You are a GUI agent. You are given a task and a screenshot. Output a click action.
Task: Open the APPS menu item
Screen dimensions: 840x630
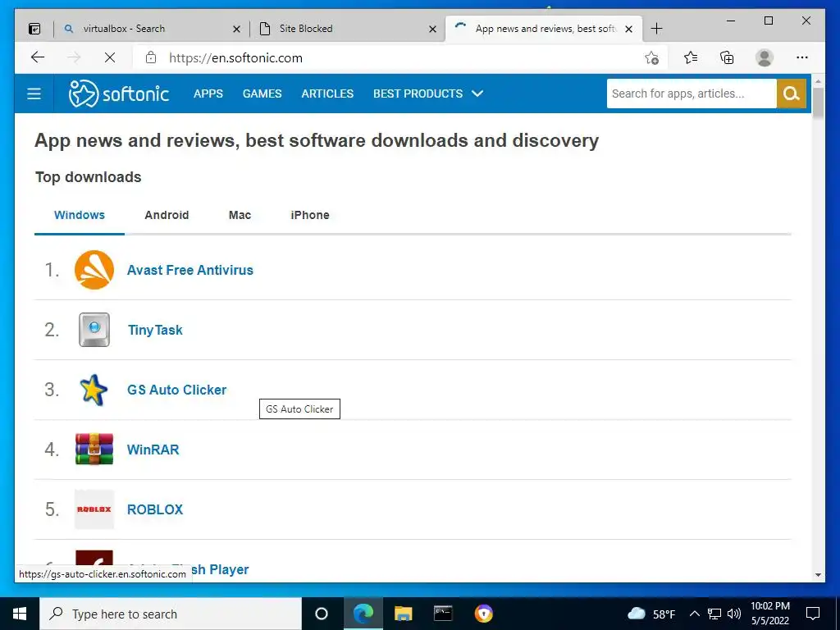click(x=208, y=94)
